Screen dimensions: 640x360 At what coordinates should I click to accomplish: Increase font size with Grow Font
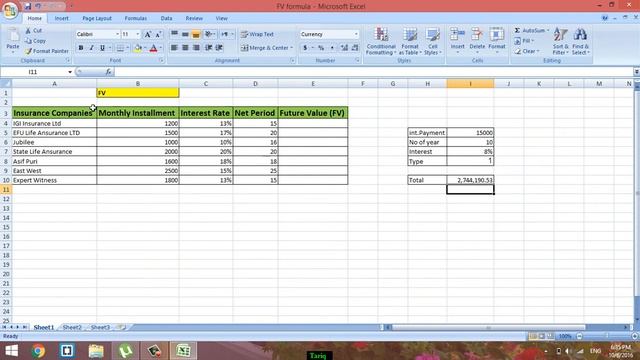[148, 34]
